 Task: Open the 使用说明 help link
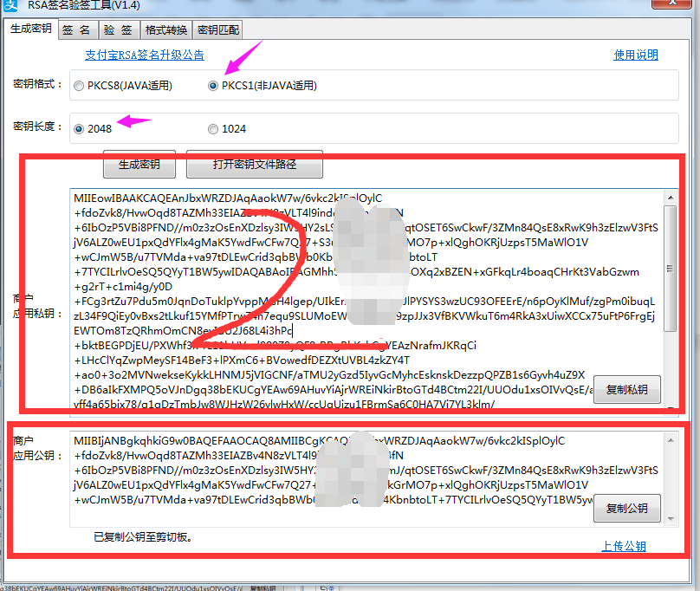[x=636, y=55]
